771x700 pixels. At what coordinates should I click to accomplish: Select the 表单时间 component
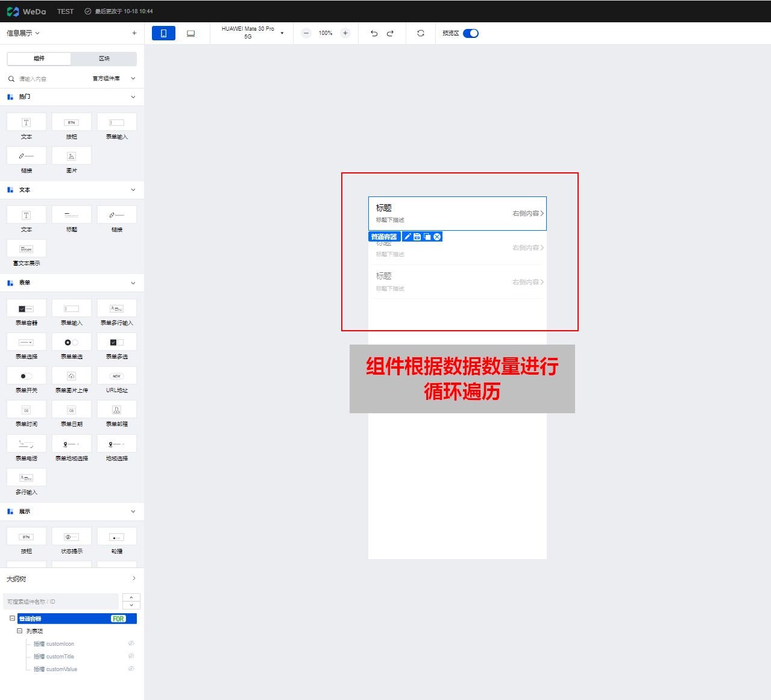pos(27,414)
